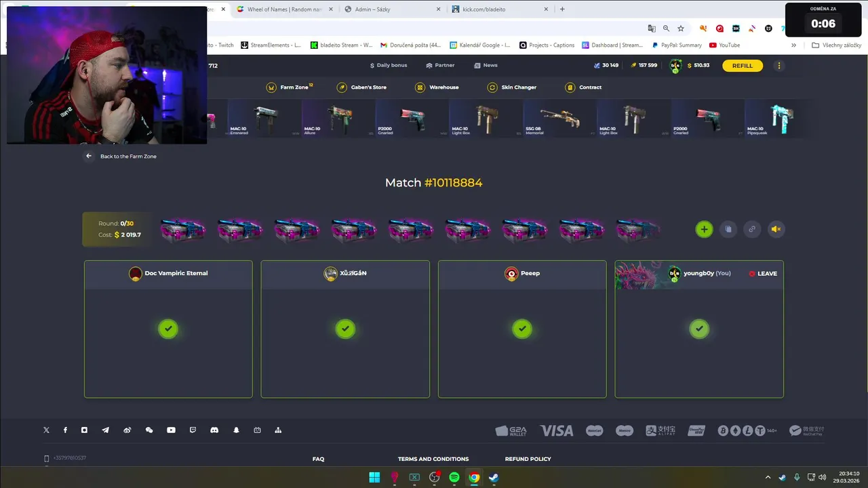Open the Snapchat footer icon

coord(236,430)
